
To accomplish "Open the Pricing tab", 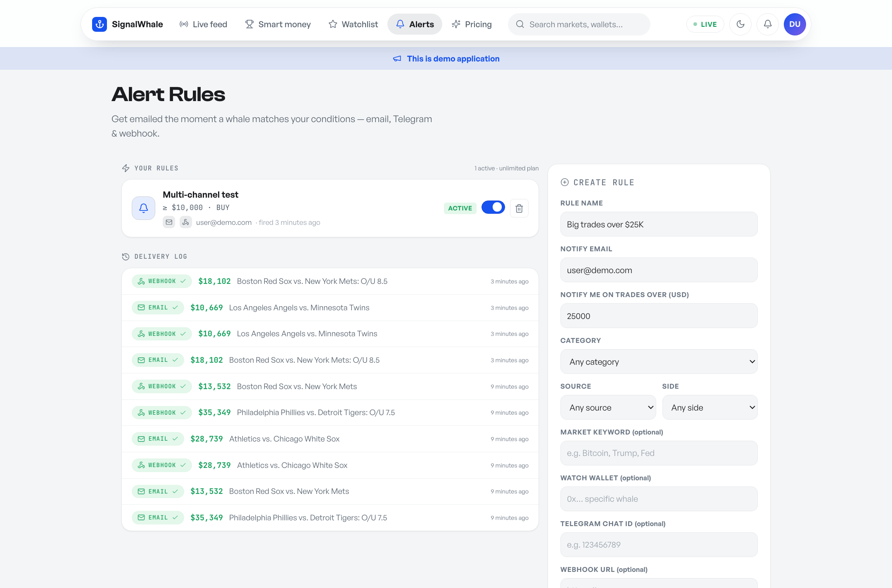I will click(472, 24).
